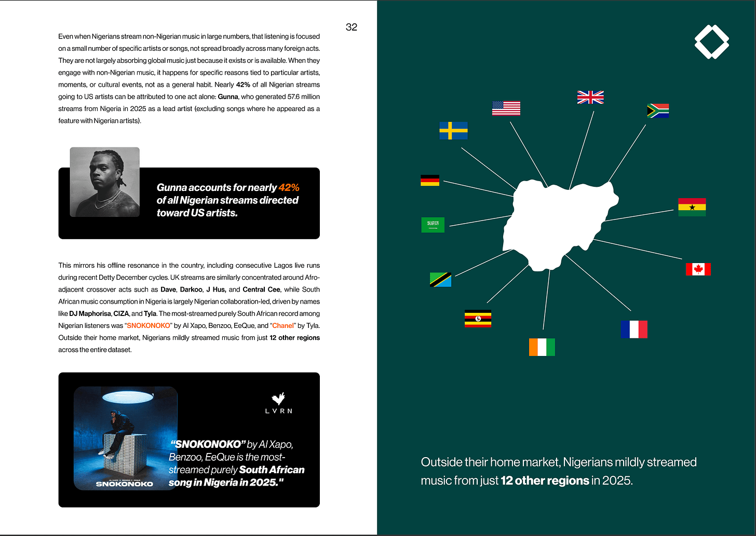The height and width of the screenshot is (536, 756).
Task: Click the United Kingdom flag
Action: 590,98
